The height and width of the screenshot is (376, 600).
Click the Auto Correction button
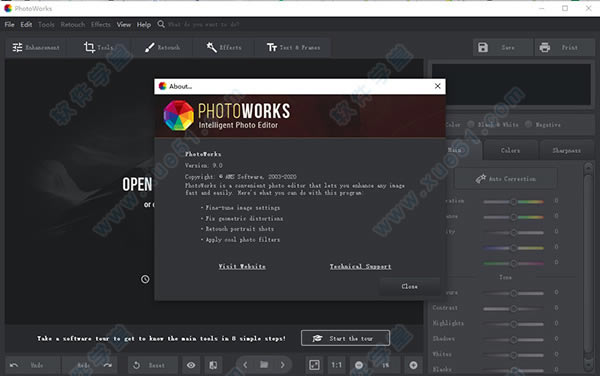[x=505, y=179]
